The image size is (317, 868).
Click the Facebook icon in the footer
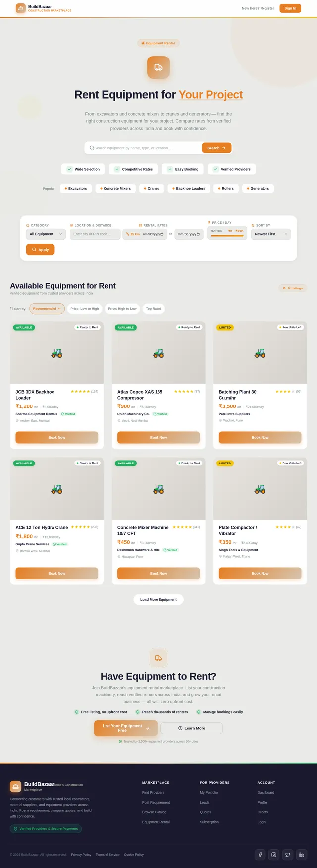tap(260, 855)
